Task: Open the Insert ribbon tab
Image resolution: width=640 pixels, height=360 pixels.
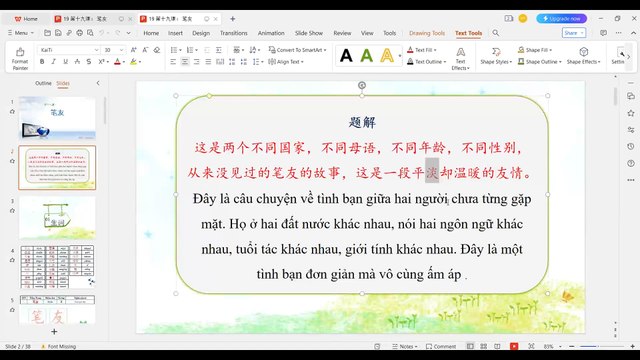Action: pyautogui.click(x=175, y=33)
